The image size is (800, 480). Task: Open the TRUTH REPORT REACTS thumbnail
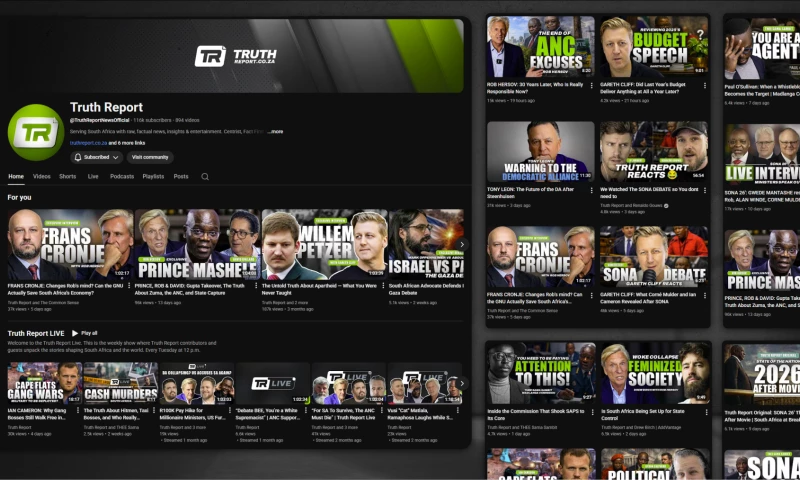tap(654, 151)
